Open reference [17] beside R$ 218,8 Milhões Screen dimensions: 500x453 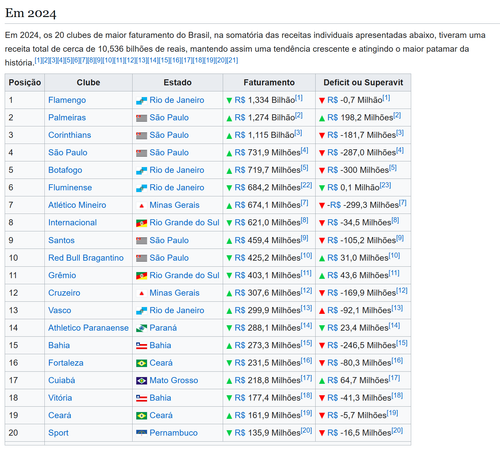(x=306, y=378)
